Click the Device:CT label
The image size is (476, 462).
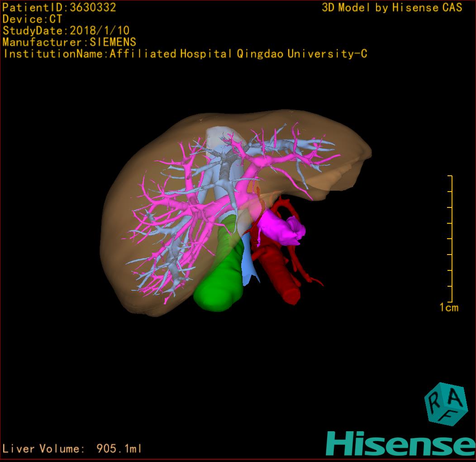coord(32,19)
